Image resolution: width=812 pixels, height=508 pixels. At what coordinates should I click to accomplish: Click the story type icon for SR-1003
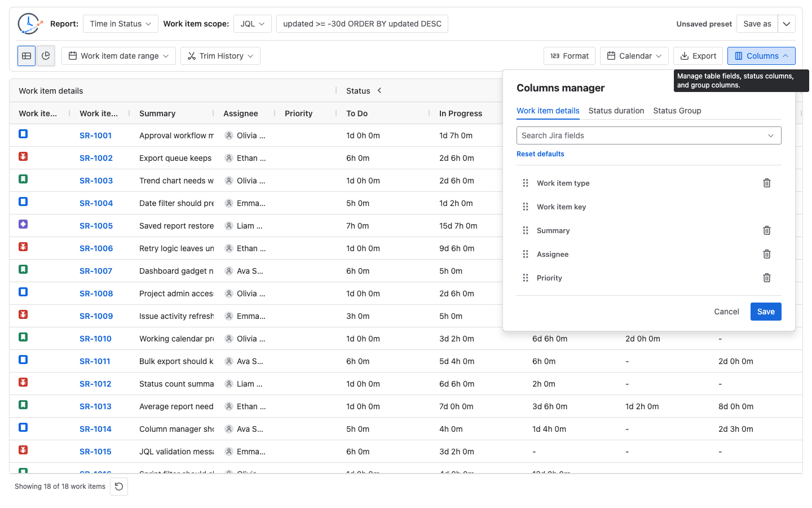click(23, 179)
